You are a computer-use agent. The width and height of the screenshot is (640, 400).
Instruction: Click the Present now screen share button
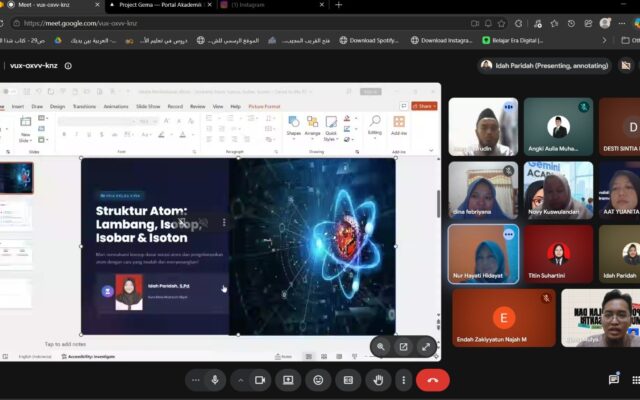click(x=288, y=380)
